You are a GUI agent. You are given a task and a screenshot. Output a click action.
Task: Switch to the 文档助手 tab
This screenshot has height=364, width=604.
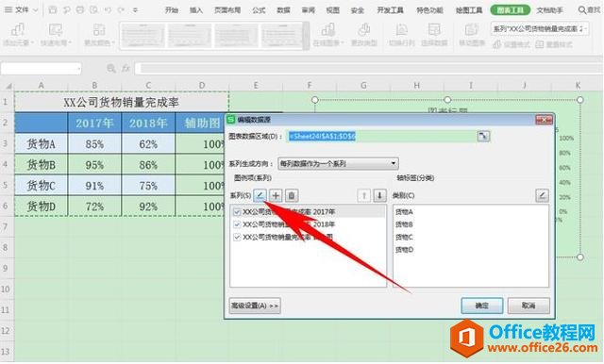coord(549,10)
